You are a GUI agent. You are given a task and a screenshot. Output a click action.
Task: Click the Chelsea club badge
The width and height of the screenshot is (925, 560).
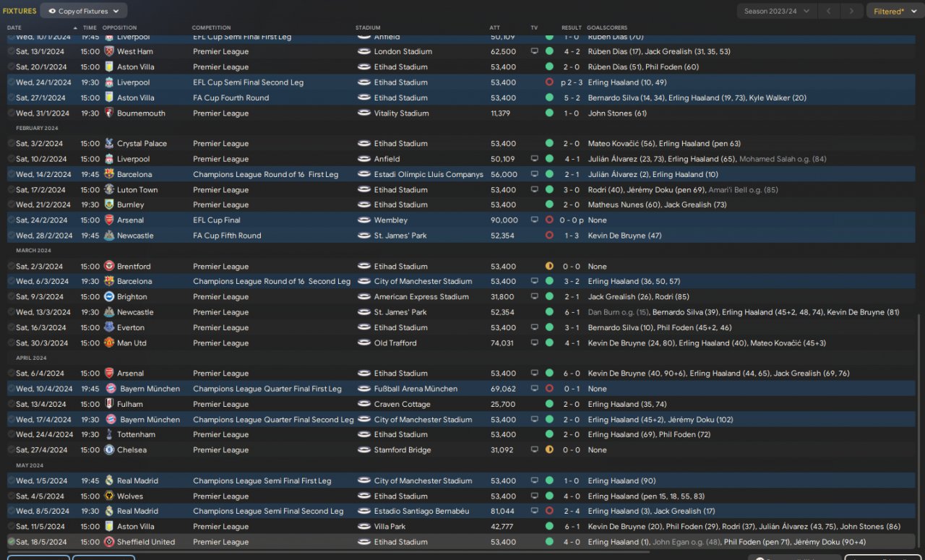pos(109,449)
